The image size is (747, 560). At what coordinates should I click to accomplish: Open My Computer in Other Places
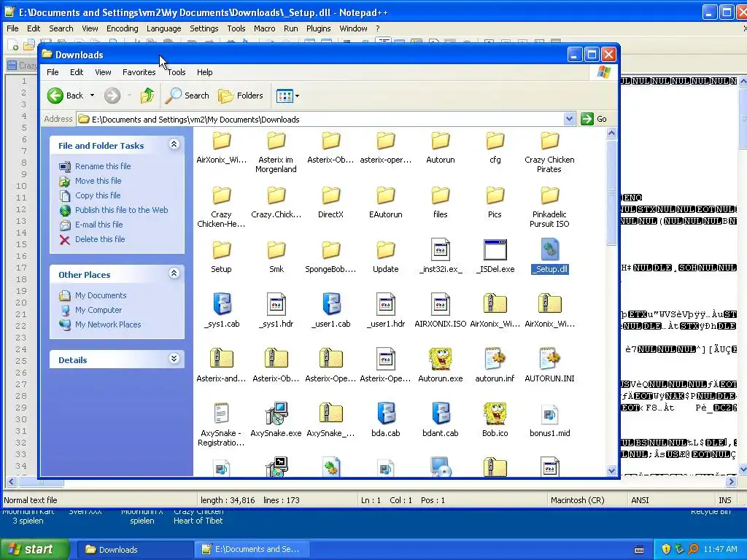[x=98, y=310]
